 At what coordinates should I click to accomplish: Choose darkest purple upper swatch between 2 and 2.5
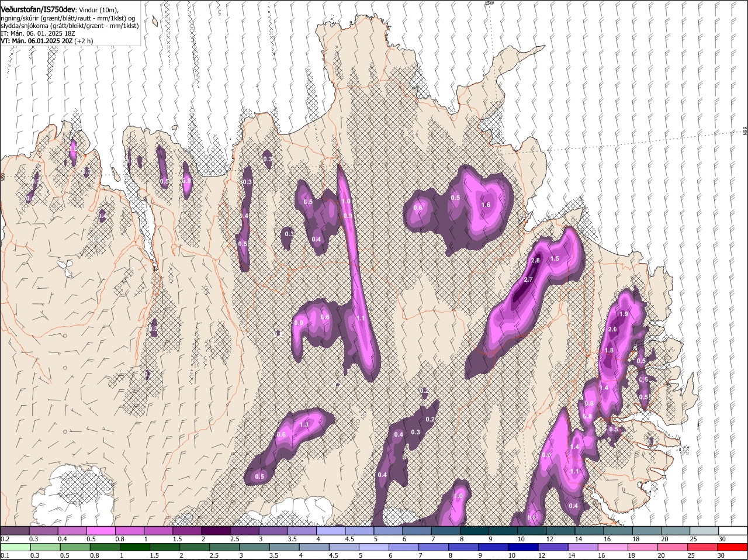(x=216, y=530)
